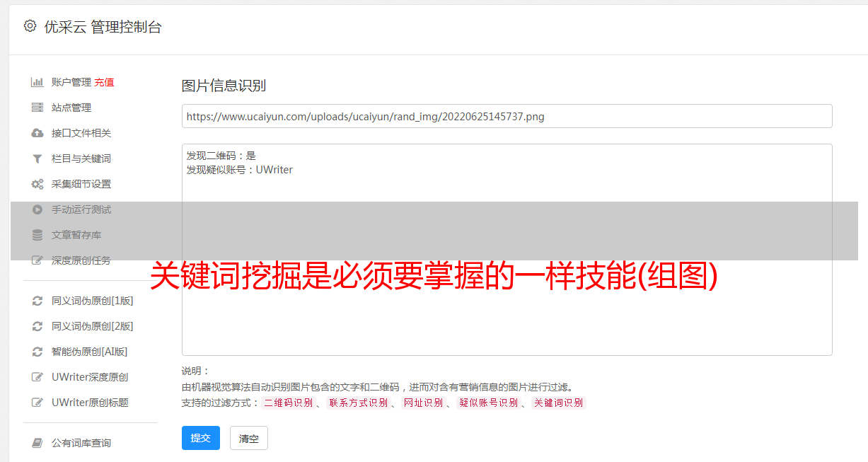
Task: Click the result line 发现二维码：是
Action: [221, 156]
